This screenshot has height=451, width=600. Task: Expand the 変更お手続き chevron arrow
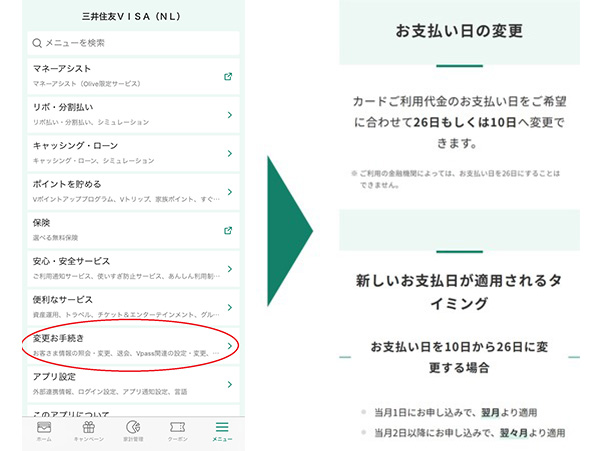(229, 346)
